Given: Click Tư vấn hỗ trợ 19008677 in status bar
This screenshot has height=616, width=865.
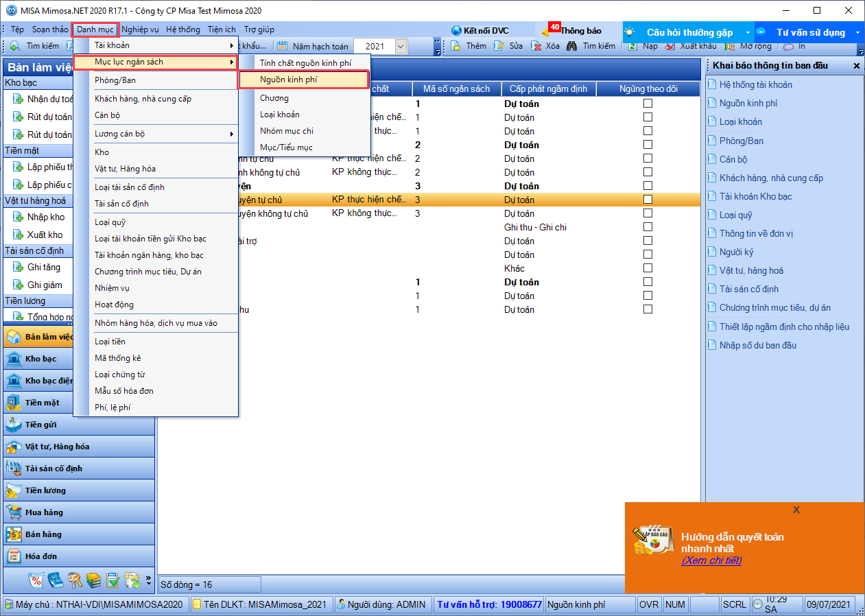Looking at the screenshot, I should (x=489, y=604).
